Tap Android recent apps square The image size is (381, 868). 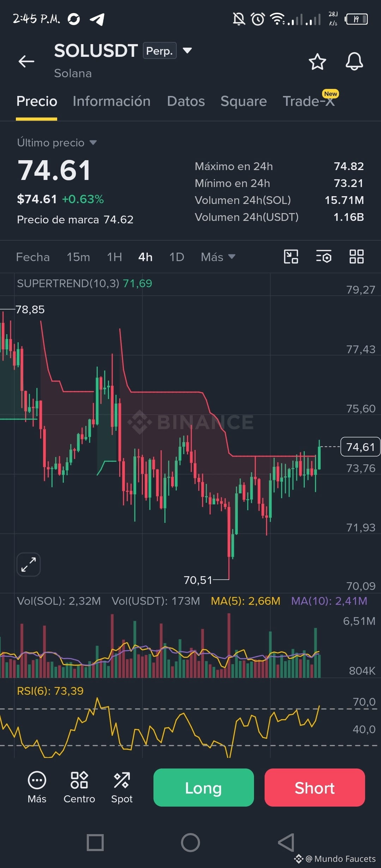(95, 843)
